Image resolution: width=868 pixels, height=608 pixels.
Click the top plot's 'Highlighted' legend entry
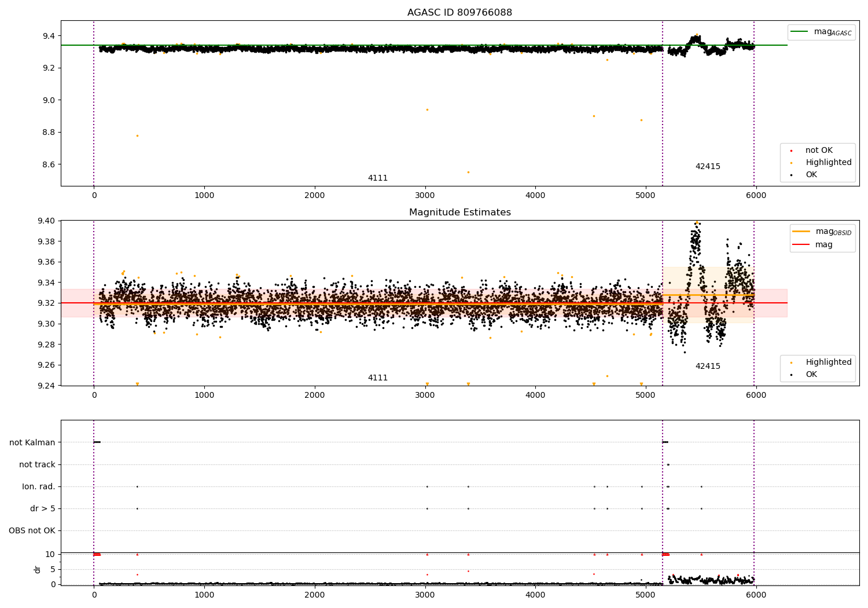click(x=822, y=163)
